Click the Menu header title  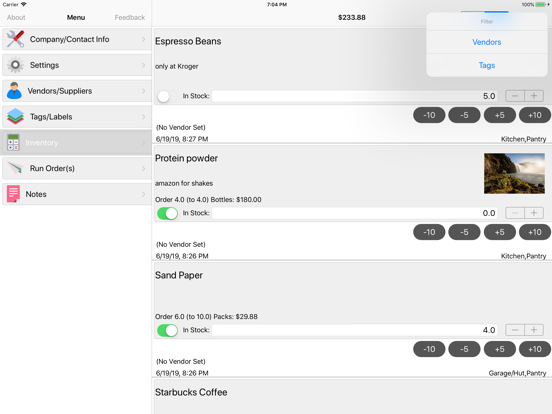76,17
